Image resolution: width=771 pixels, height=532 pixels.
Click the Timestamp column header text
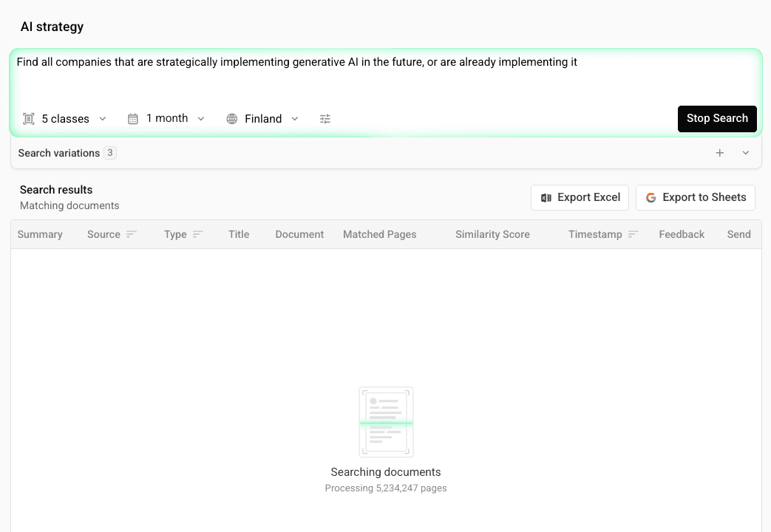click(x=595, y=234)
